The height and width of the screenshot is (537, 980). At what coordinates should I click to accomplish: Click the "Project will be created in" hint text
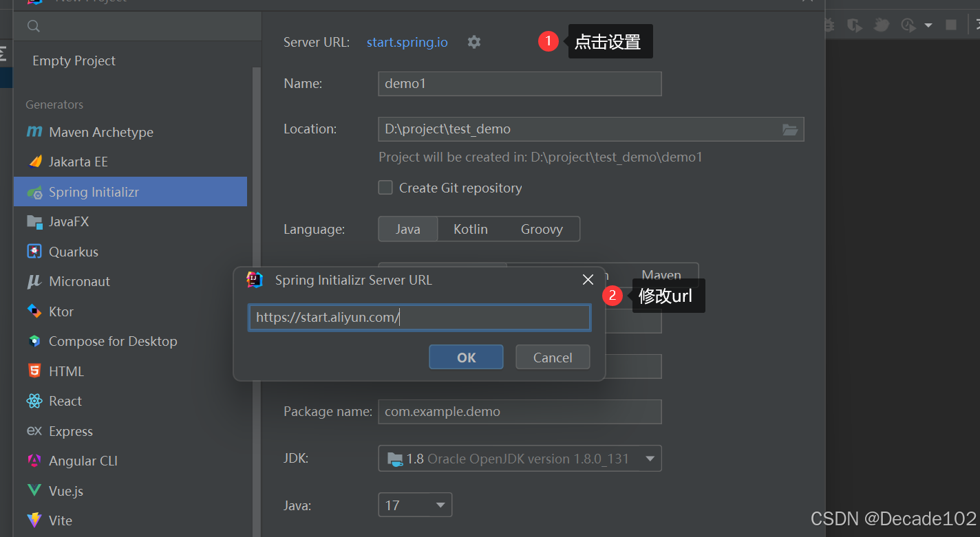pos(540,157)
